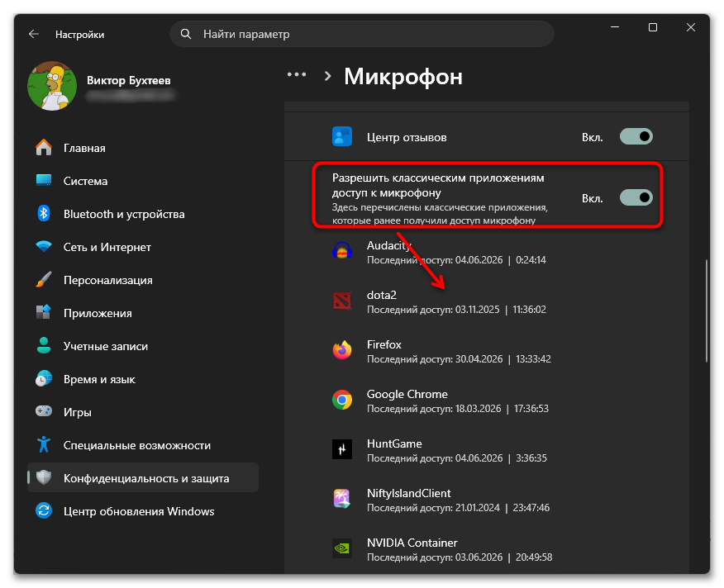The height and width of the screenshot is (588, 724).
Task: Select the 'NiftyIslandClient' entry name
Action: coord(408,493)
